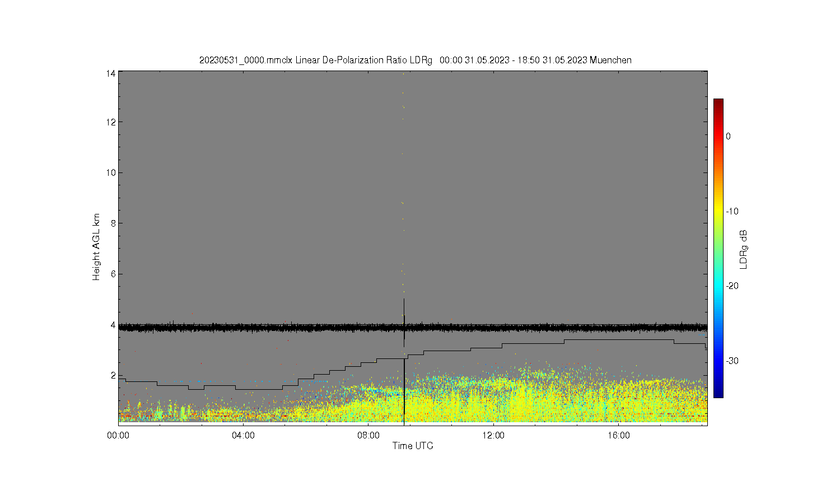Viewport: 840px width, 504px height.
Task: Click the 'Height AGL km' axis label
Action: tap(96, 247)
